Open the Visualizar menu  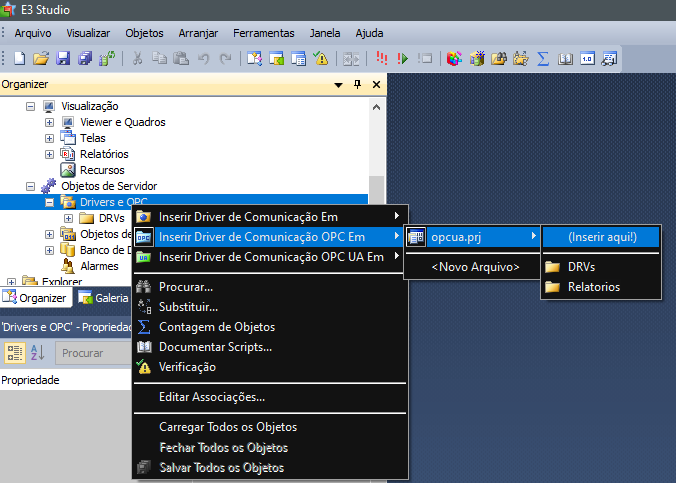(x=88, y=33)
